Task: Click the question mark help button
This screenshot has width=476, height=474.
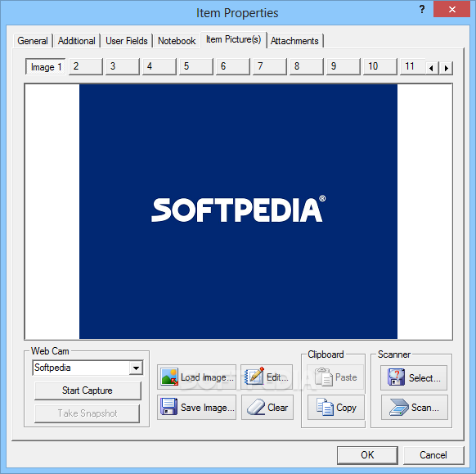Action: (x=422, y=9)
